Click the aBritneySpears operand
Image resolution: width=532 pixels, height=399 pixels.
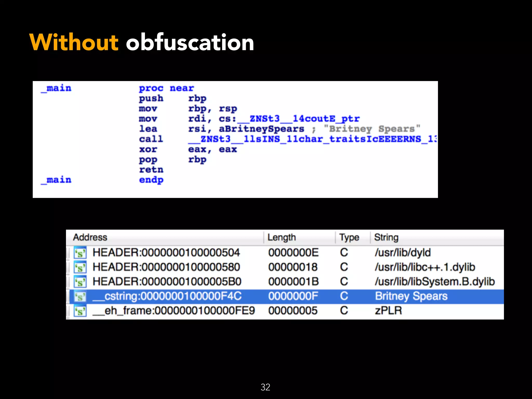(x=262, y=129)
